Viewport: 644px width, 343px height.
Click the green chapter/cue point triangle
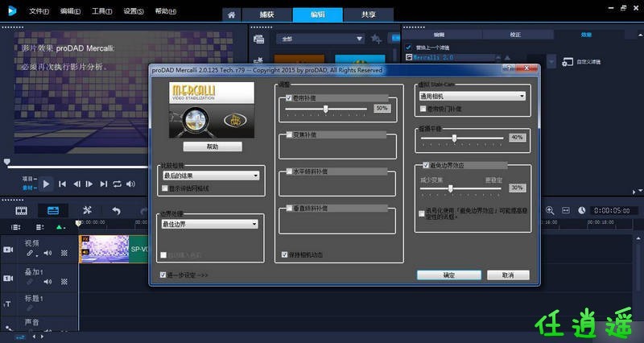[60, 227]
